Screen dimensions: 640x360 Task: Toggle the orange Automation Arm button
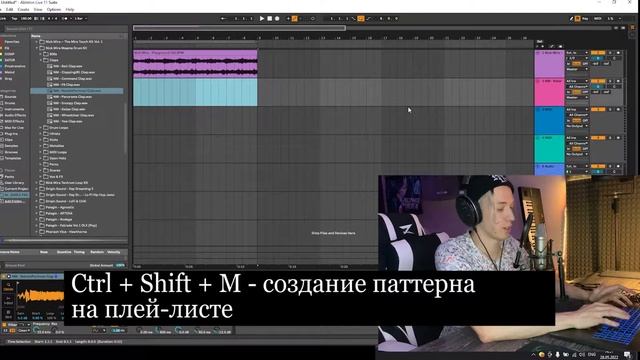tap(294, 18)
